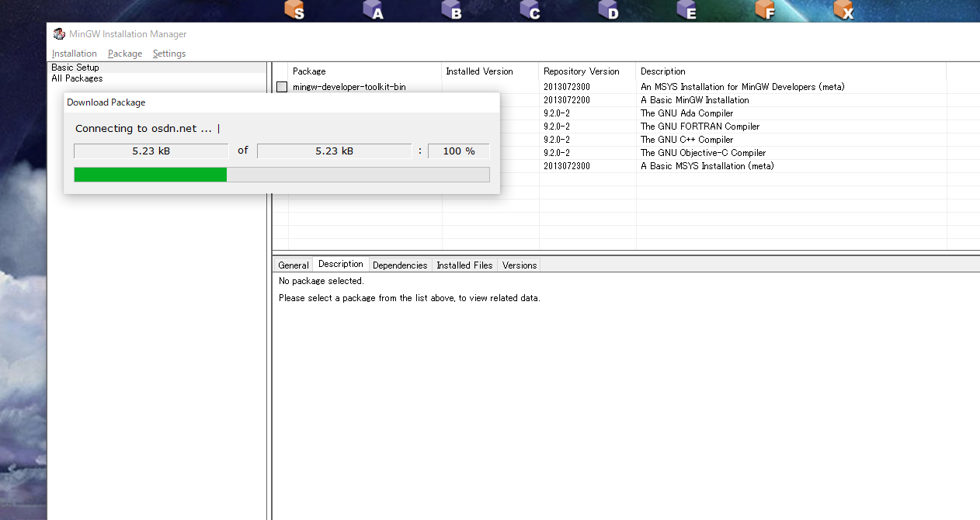Open the Package menu
980x520 pixels.
point(125,54)
